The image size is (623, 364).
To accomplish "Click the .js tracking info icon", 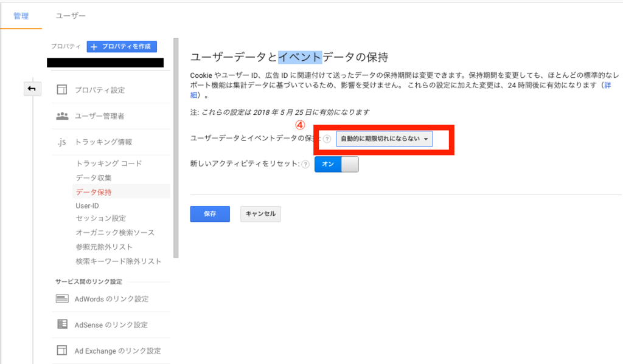I will [x=61, y=142].
